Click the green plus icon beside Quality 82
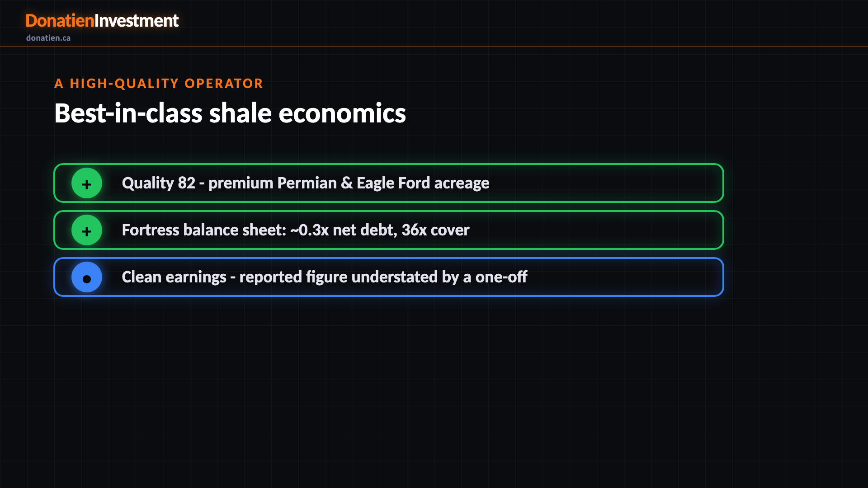Viewport: 868px width, 488px height. tap(87, 183)
